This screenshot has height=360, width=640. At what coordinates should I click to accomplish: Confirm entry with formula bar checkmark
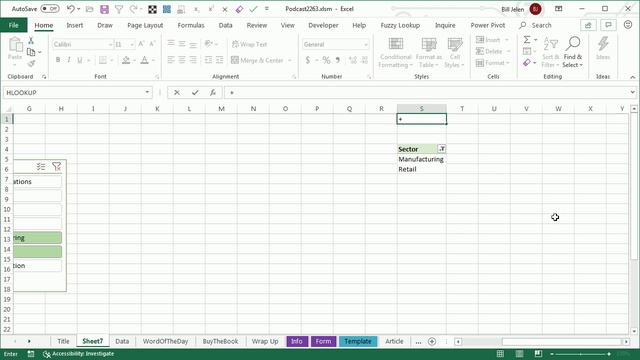coord(195,93)
